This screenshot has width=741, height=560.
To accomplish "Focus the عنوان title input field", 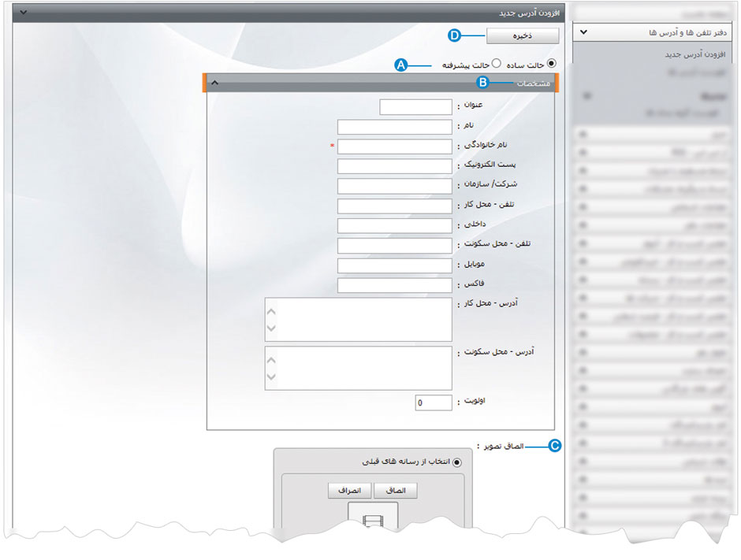I will tap(415, 106).
